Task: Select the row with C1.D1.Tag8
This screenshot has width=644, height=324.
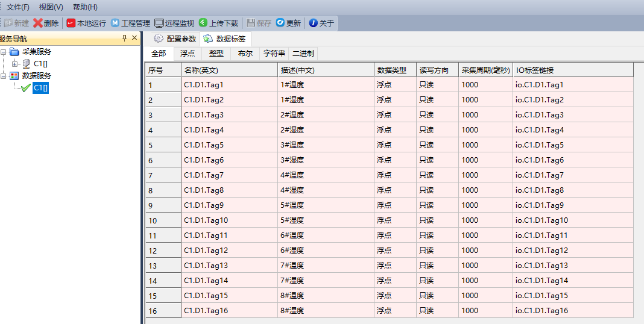Action: pyautogui.click(x=204, y=190)
